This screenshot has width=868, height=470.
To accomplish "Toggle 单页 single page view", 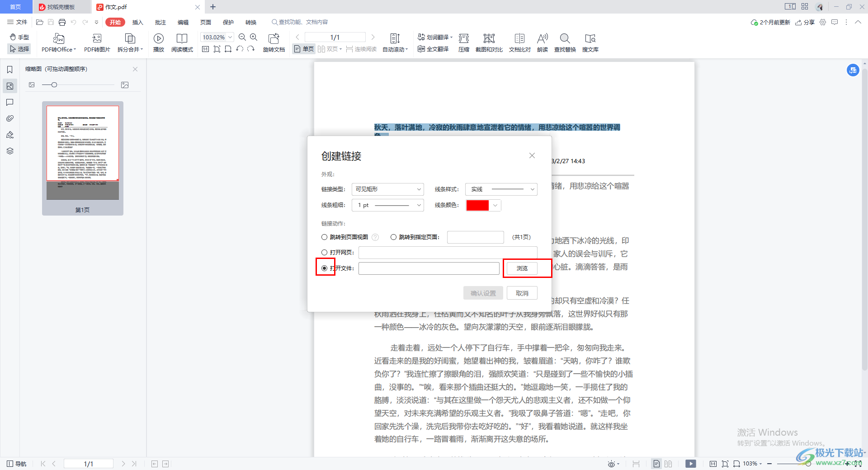I will click(x=304, y=49).
